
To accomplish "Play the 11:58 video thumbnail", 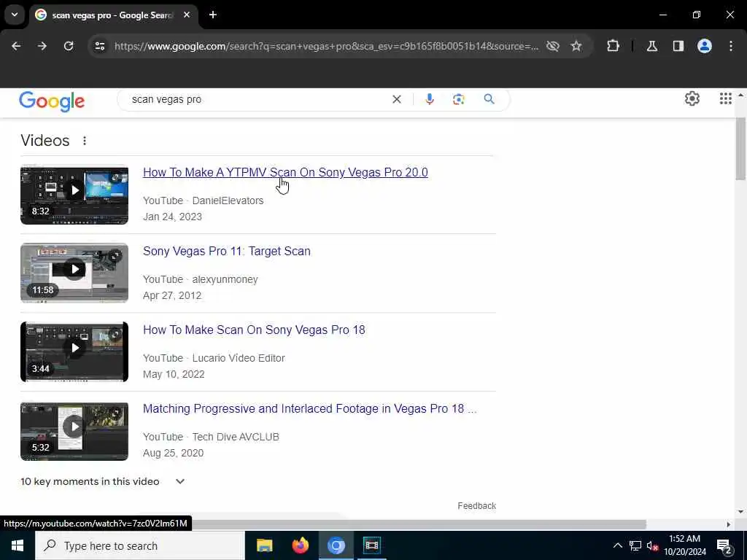I will [74, 273].
